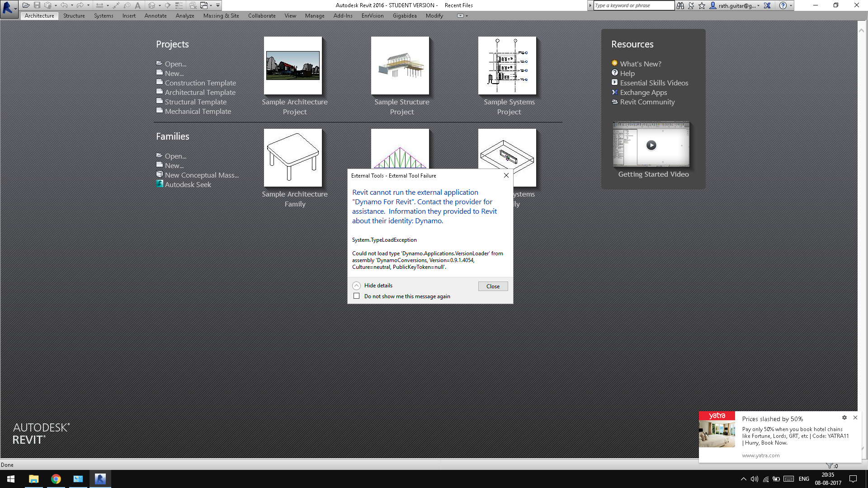This screenshot has width=868, height=488.
Task: Dismiss the yatra ad notification
Action: coord(855,418)
